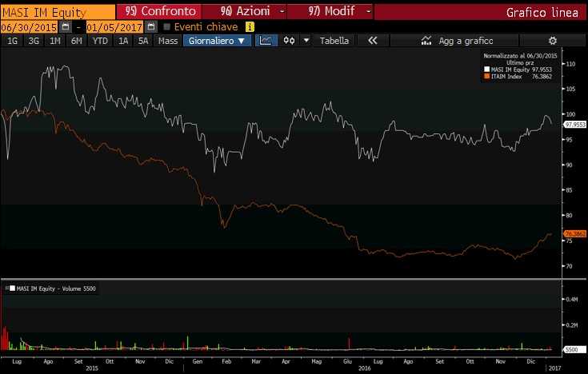Click the MASI IM Equity - Volume label

pos(56,288)
